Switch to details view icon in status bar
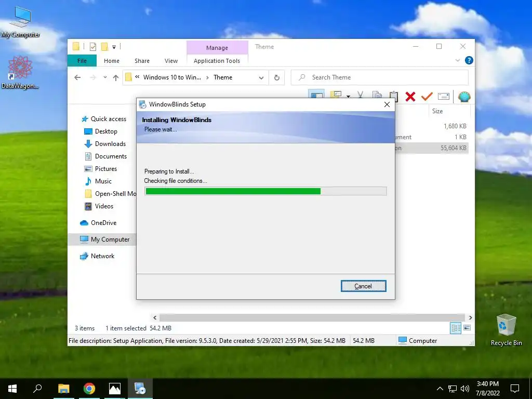 (x=456, y=328)
